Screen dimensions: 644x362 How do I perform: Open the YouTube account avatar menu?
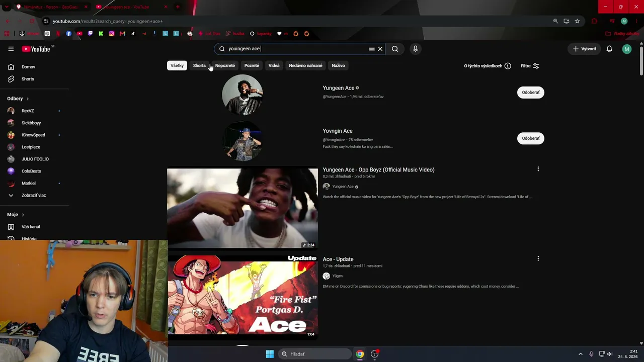coord(626,49)
